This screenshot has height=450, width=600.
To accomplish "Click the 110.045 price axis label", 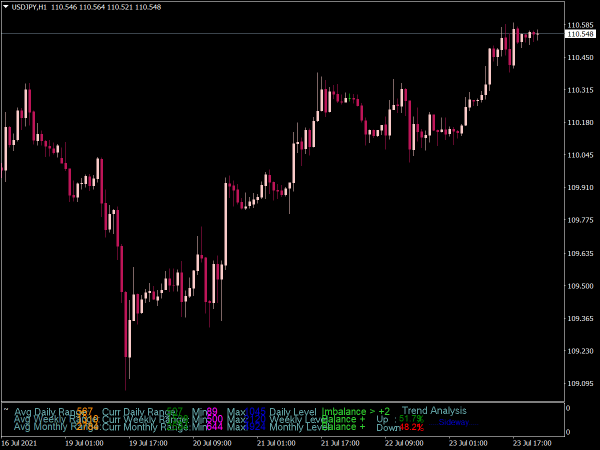I will 580,155.
